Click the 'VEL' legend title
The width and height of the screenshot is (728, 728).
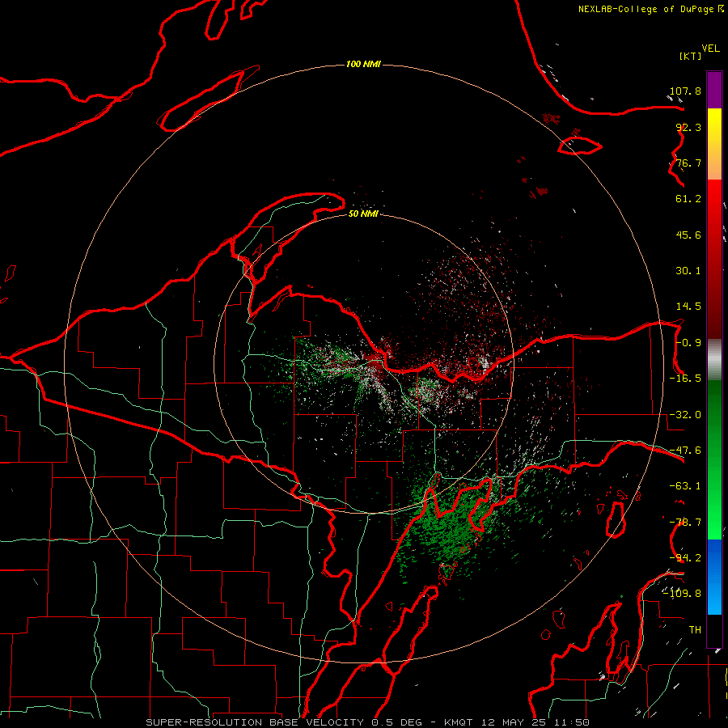tap(710, 49)
